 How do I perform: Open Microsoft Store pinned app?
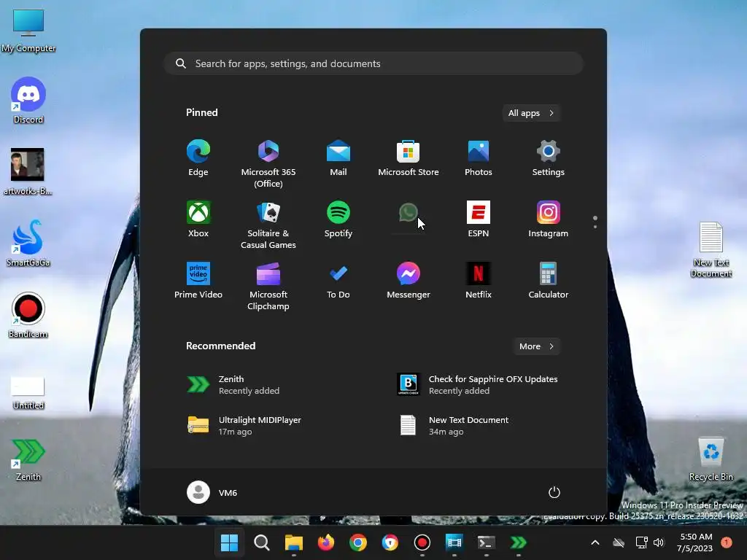coord(409,158)
